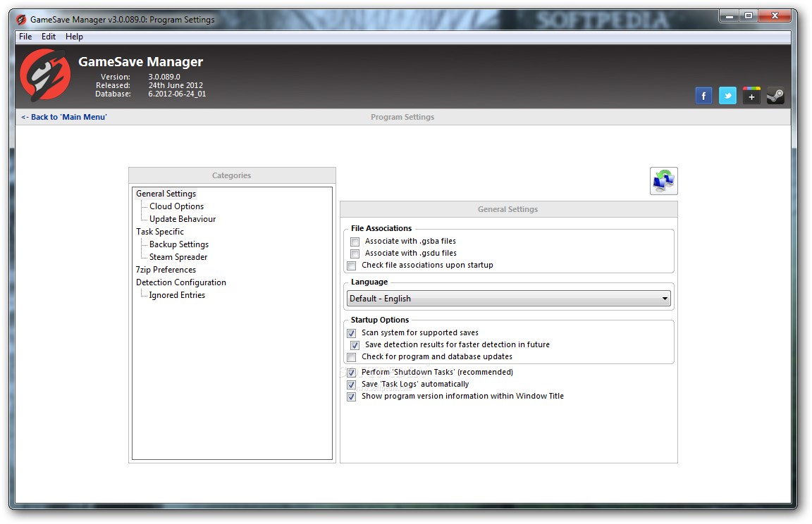Image resolution: width=812 pixels, height=524 pixels.
Task: Select Task Specific category
Action: click(160, 232)
